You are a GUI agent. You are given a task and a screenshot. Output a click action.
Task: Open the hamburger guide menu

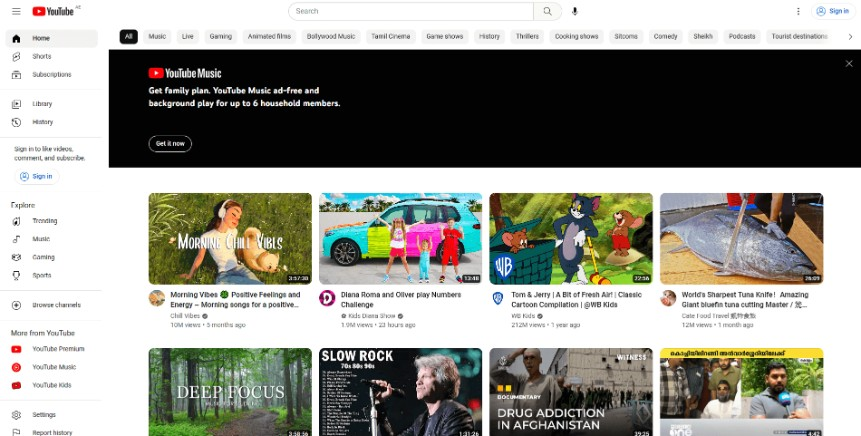(x=16, y=11)
